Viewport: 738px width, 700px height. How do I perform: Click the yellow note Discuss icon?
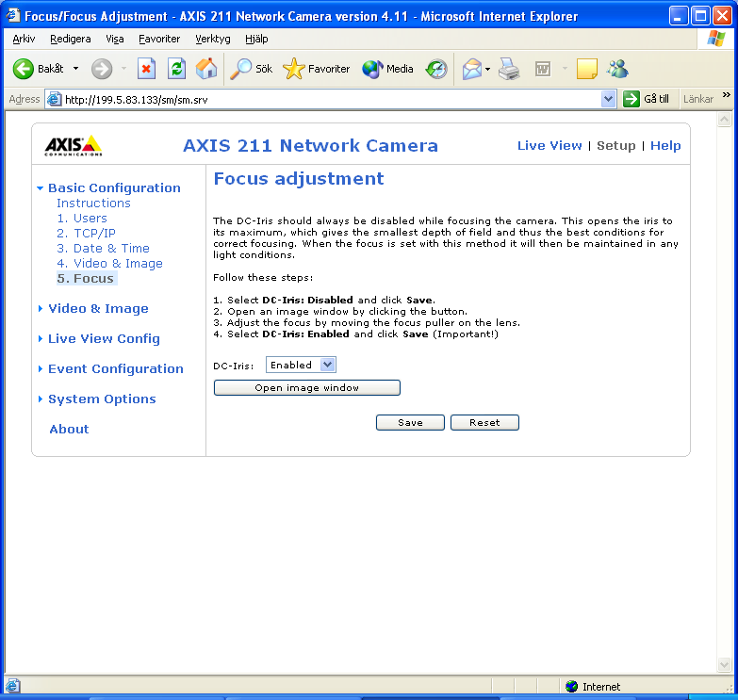point(587,69)
